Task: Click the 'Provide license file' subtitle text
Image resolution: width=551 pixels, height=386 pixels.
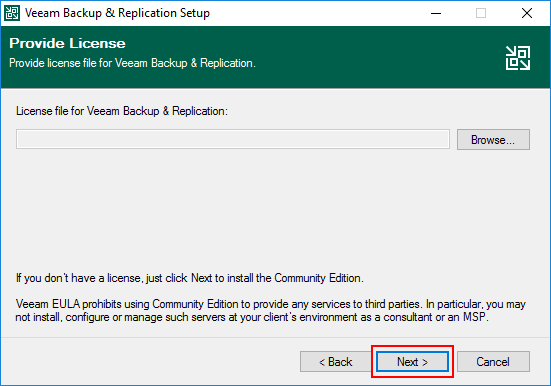Action: coord(132,63)
